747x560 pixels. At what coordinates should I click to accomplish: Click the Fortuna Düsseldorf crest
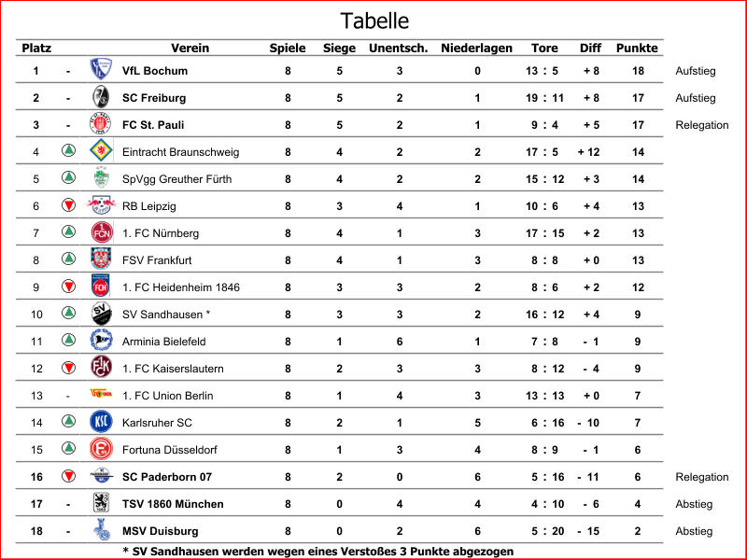(x=101, y=449)
